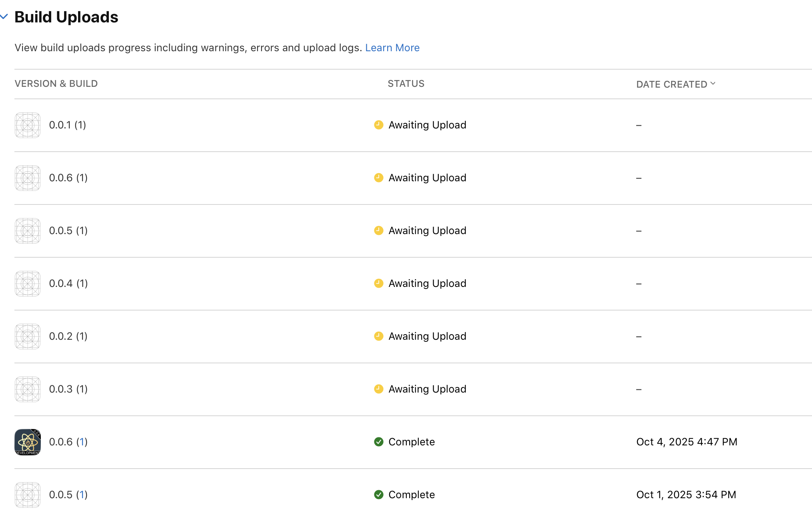Click placeholder icon for 0.0.3 build
The height and width of the screenshot is (517, 812).
(x=28, y=389)
